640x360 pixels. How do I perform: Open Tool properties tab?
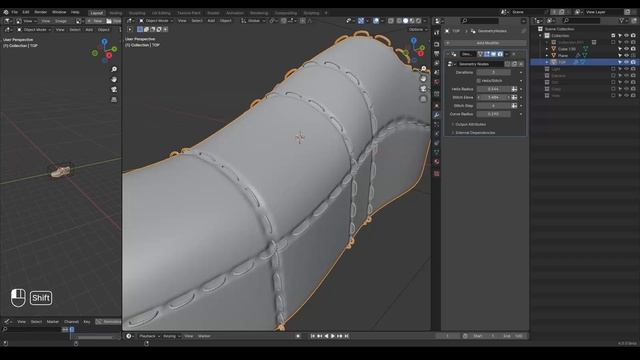(x=436, y=33)
